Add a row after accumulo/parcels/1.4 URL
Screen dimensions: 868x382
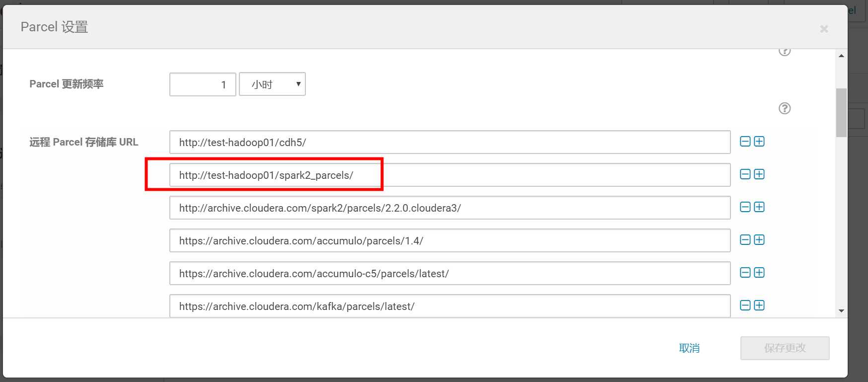click(759, 240)
